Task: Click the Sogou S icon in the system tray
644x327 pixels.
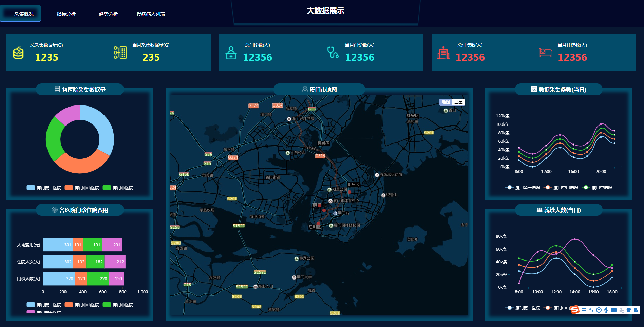Action: 574,309
